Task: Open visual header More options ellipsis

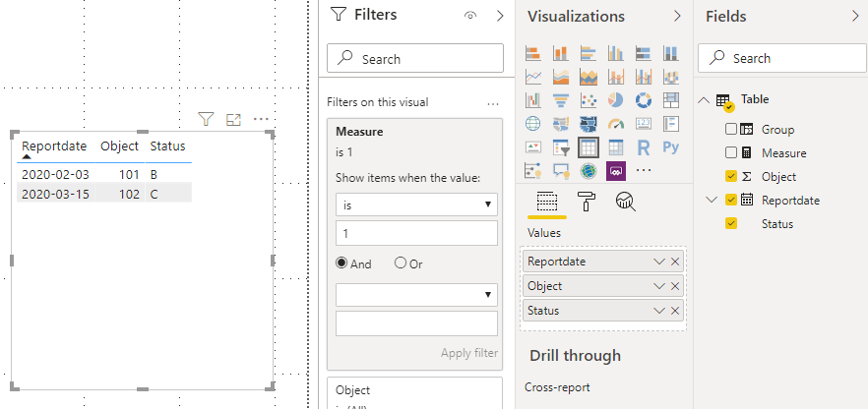Action: pos(261,119)
